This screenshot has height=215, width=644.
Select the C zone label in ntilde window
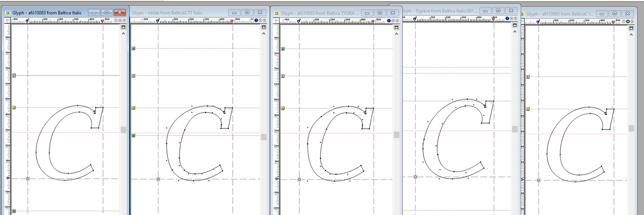[133, 76]
